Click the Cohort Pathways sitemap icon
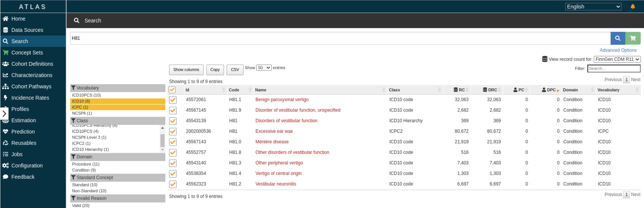The width and height of the screenshot is (644, 208). tap(5, 87)
